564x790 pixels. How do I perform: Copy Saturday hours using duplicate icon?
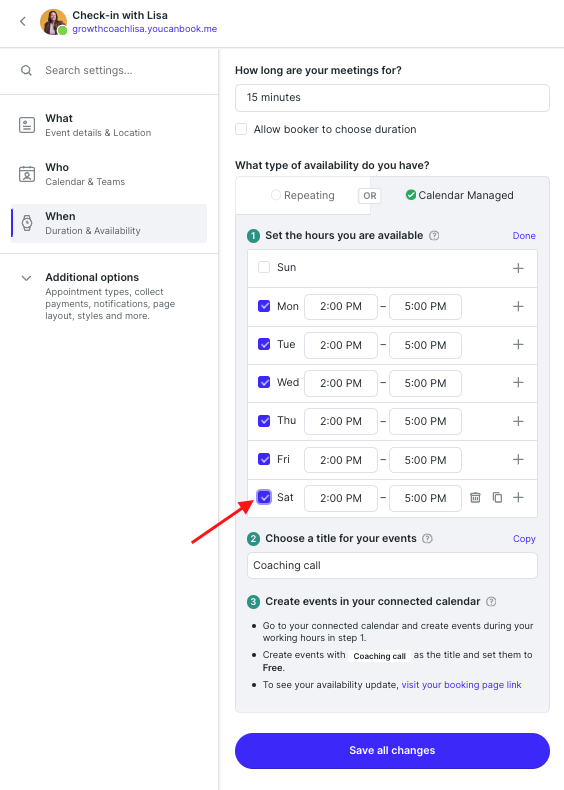tap(497, 498)
